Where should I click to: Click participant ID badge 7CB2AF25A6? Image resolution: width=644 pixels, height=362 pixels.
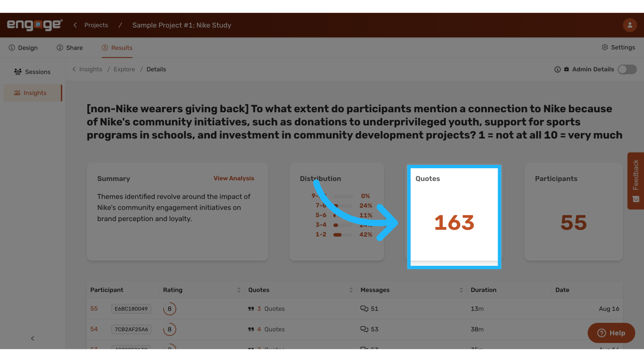[x=131, y=329]
